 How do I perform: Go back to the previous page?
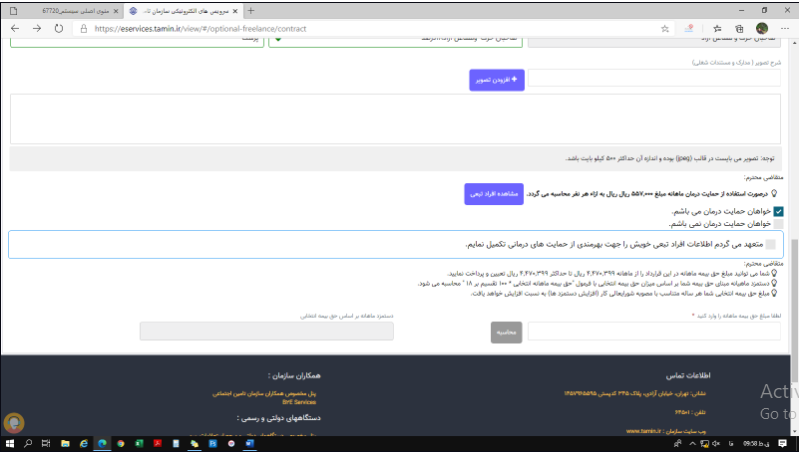pyautogui.click(x=15, y=29)
